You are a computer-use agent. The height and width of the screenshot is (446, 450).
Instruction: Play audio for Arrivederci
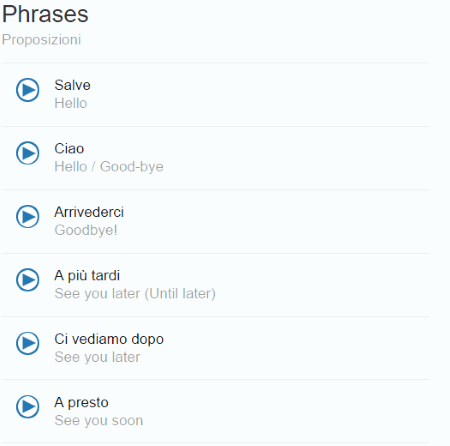[28, 216]
